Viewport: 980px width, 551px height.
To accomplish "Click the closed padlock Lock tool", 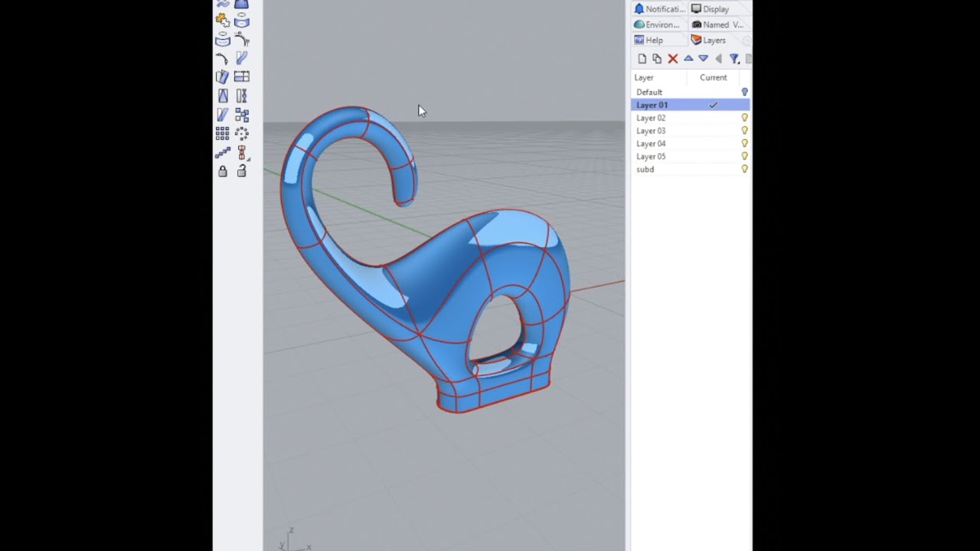I will click(223, 171).
